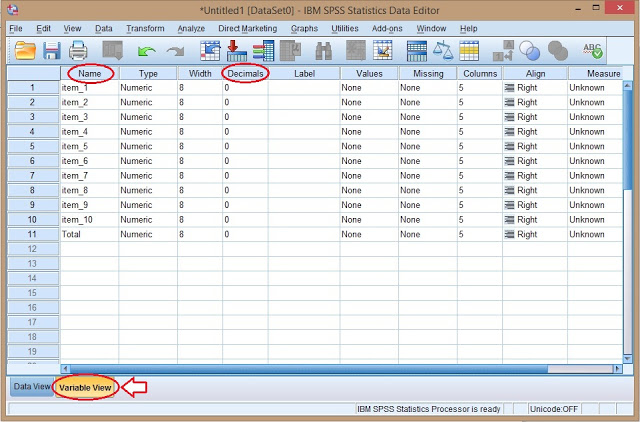Click the Missing column header
The image size is (640, 422).
(x=428, y=73)
